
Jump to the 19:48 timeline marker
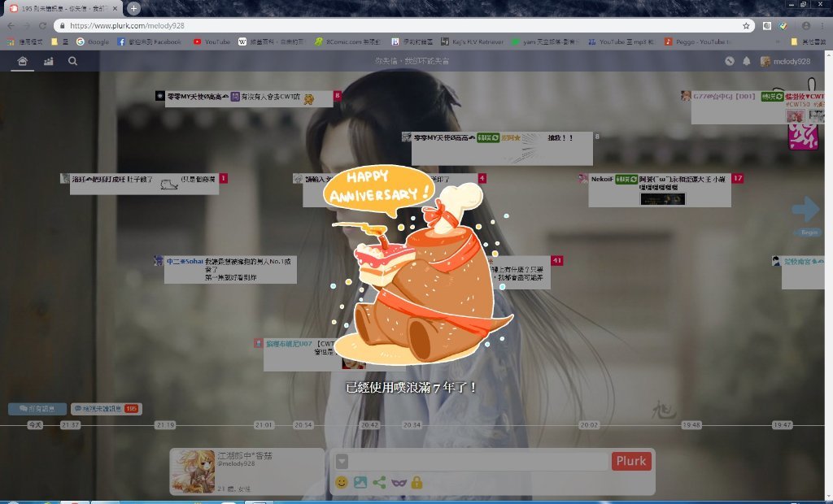(691, 425)
